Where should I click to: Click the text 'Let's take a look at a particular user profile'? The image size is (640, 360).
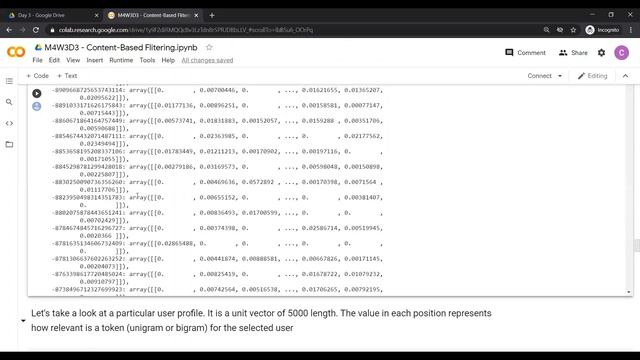118,313
